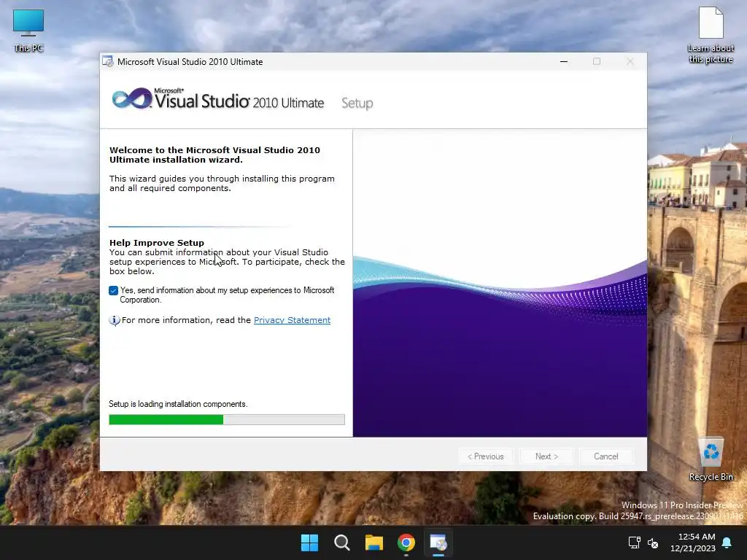Uncheck send setup experiences checkbox

tap(113, 290)
